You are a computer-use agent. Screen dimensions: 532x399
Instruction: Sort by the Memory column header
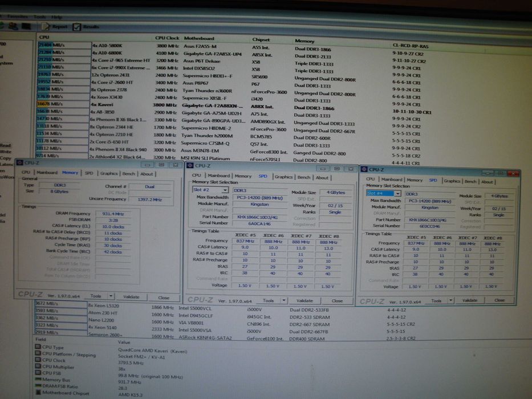(304, 41)
